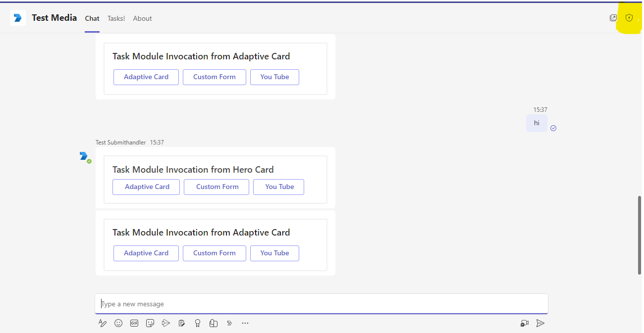This screenshot has width=644, height=333.
Task: Open the pop-out chat icon top right
Action: (x=613, y=18)
